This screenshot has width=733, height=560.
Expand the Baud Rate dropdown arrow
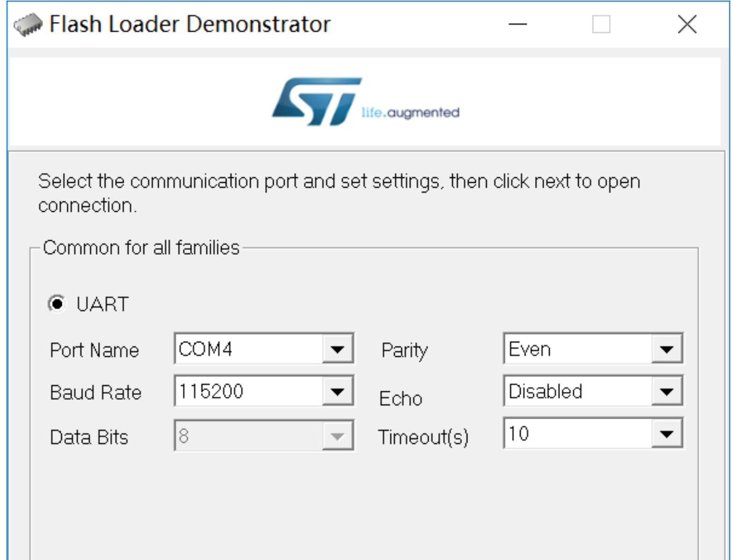338,391
